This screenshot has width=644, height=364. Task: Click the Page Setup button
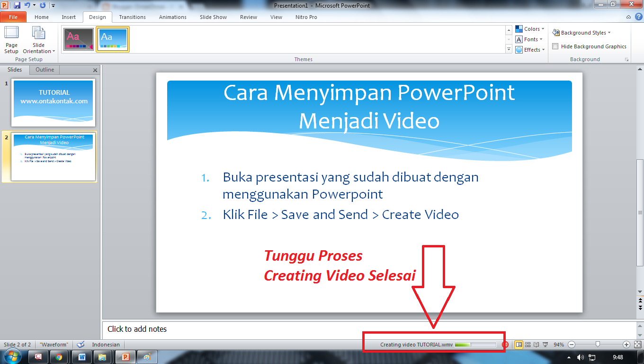[11, 40]
